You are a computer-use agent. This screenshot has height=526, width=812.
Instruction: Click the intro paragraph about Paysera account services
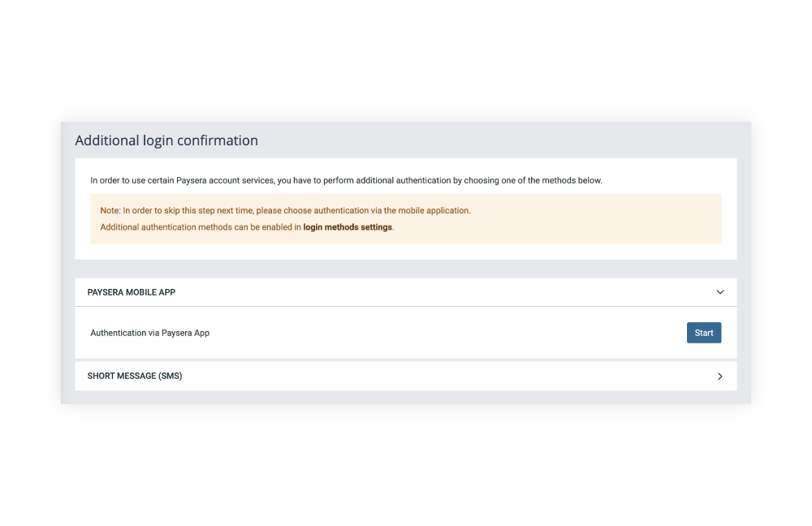(x=346, y=180)
